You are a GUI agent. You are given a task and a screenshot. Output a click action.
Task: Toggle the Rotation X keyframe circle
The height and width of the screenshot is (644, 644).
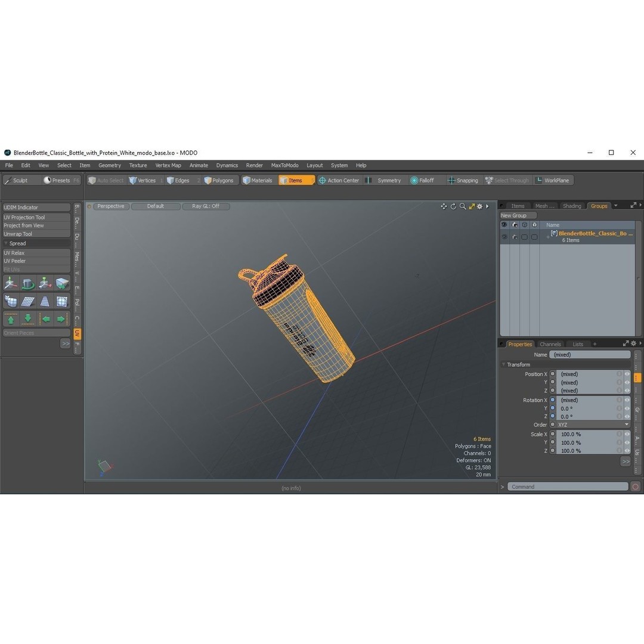click(553, 400)
